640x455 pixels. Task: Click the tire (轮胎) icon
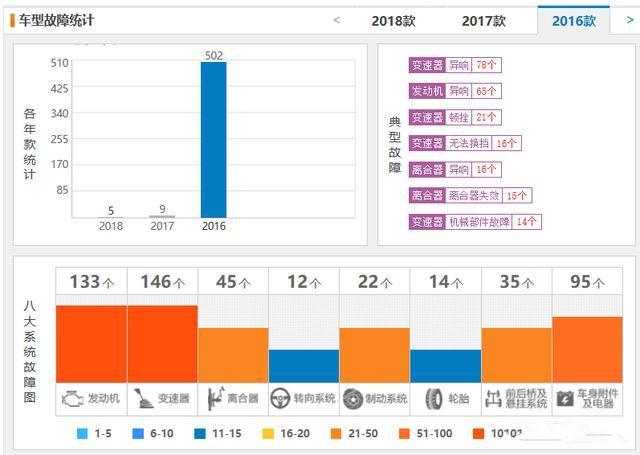point(433,399)
